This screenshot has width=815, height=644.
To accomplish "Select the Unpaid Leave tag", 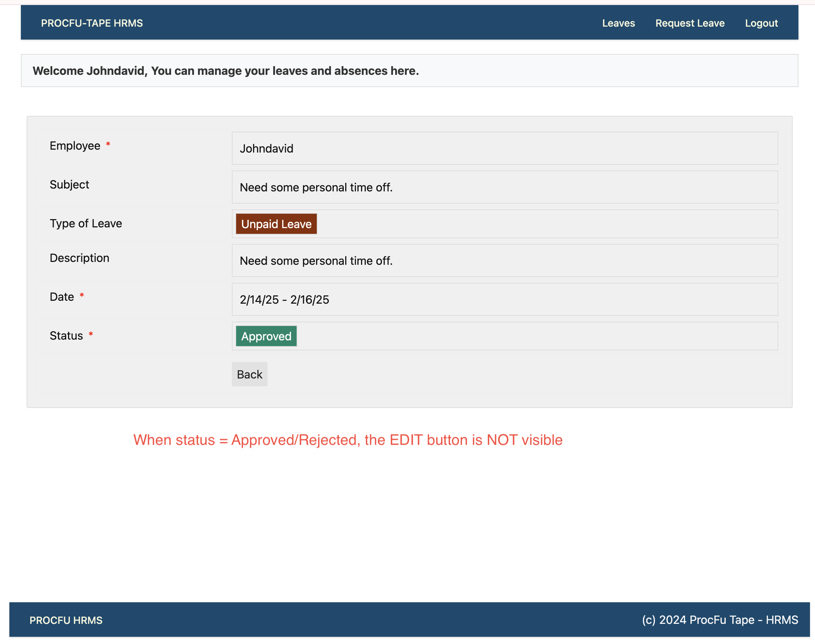I will click(x=276, y=224).
